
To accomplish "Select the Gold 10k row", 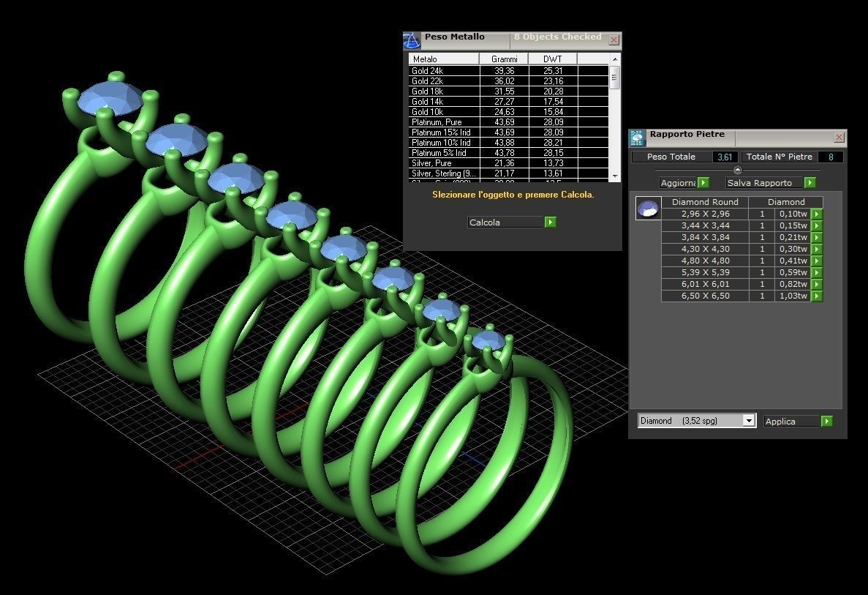I will pos(509,112).
